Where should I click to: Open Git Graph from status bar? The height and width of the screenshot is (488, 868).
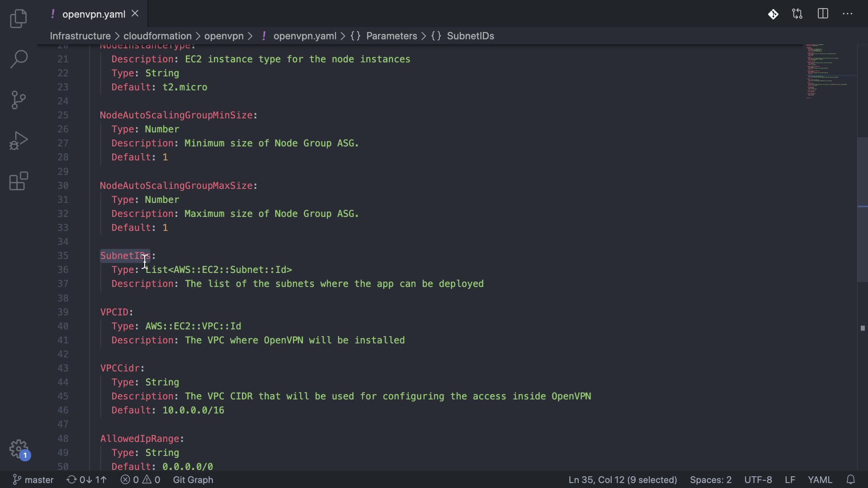tap(193, 479)
